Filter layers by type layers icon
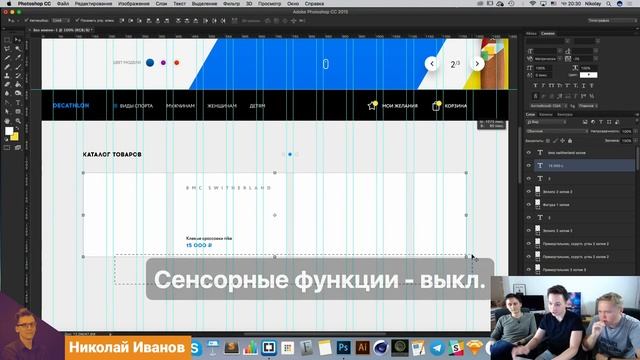This screenshot has width=640, height=360. 601,122
